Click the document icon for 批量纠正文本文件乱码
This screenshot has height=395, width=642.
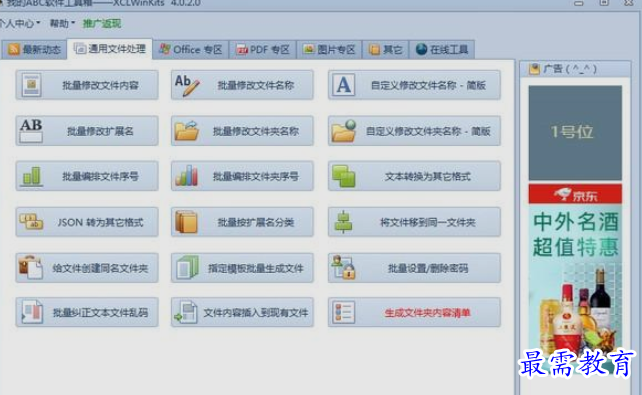coord(32,312)
